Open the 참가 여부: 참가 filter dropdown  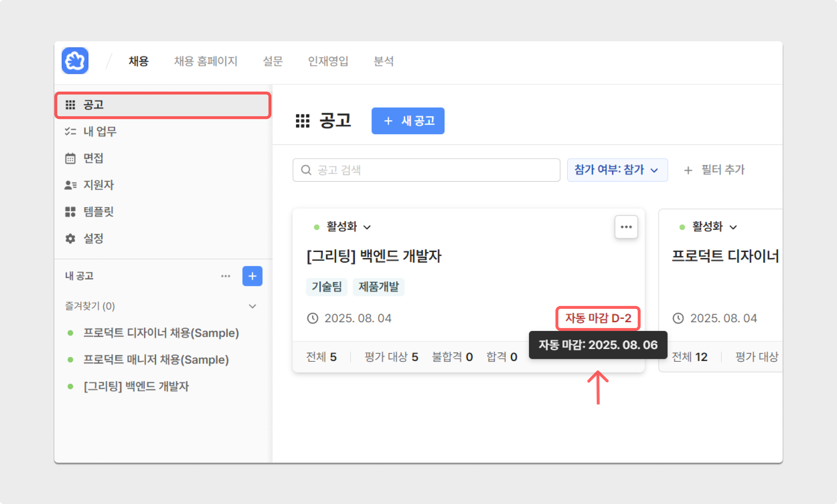617,170
